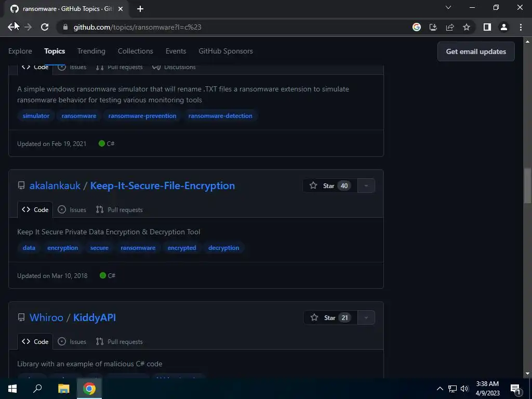Click the address bar URL
Image resolution: width=532 pixels, height=399 pixels.
coord(137,27)
